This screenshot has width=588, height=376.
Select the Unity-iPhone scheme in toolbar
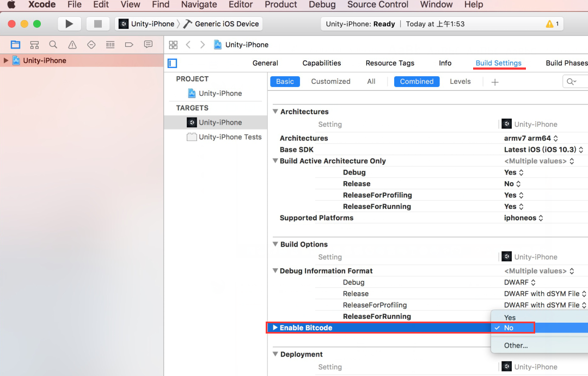[146, 24]
